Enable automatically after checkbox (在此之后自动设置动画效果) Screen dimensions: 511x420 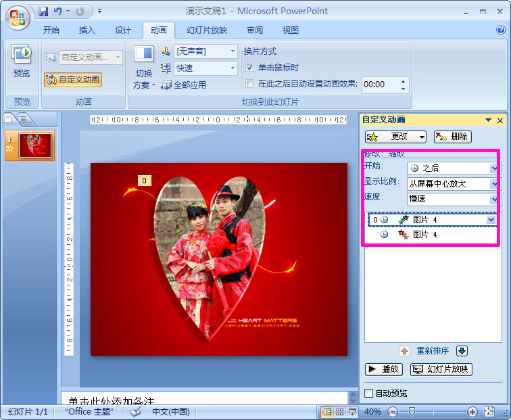click(249, 84)
